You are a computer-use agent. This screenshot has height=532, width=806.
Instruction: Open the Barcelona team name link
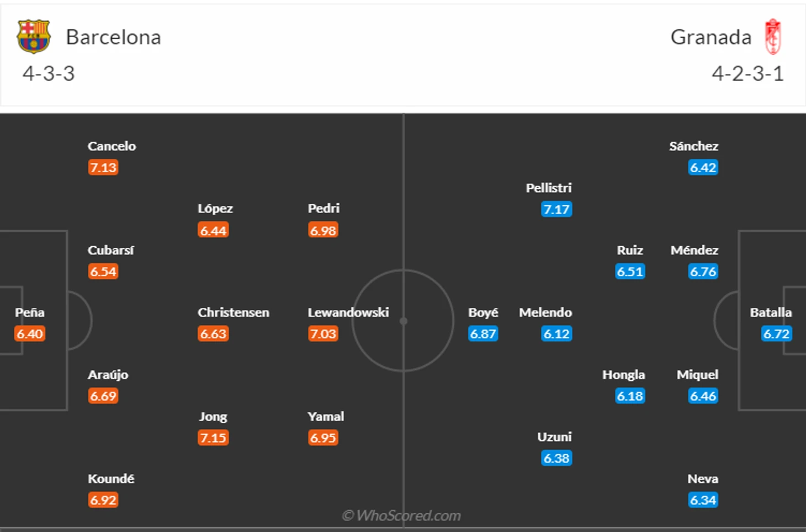click(113, 37)
